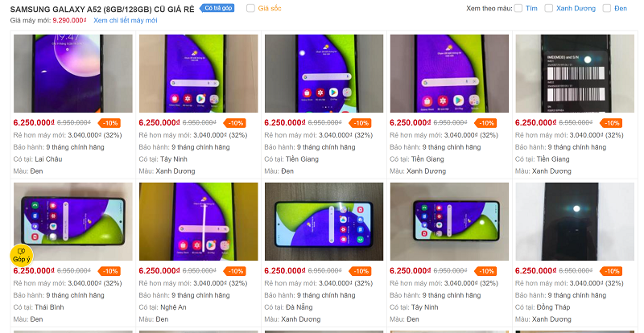Click the -10% discount tag on the Đồng Tháp listing
Screen dimensions: 644x333
(x=611, y=271)
